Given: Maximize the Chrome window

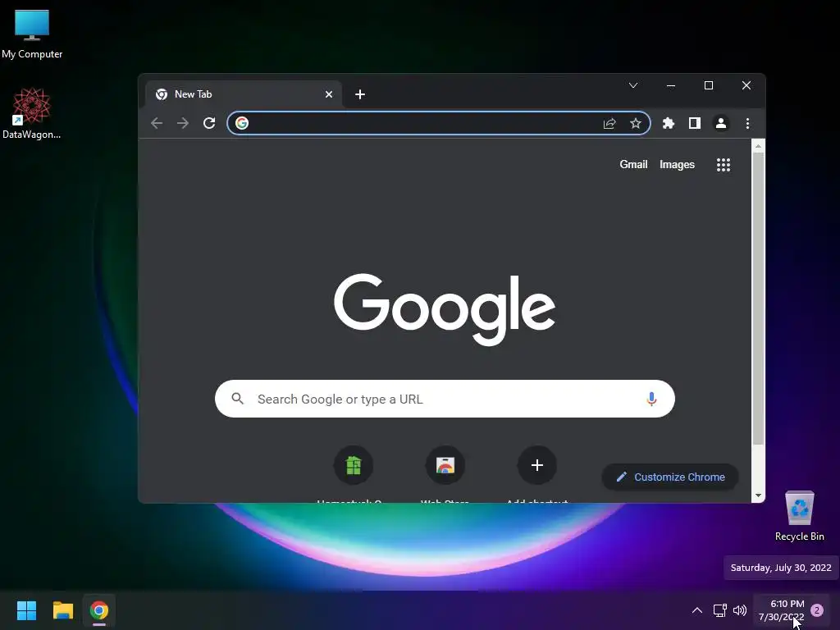Looking at the screenshot, I should tap(708, 85).
